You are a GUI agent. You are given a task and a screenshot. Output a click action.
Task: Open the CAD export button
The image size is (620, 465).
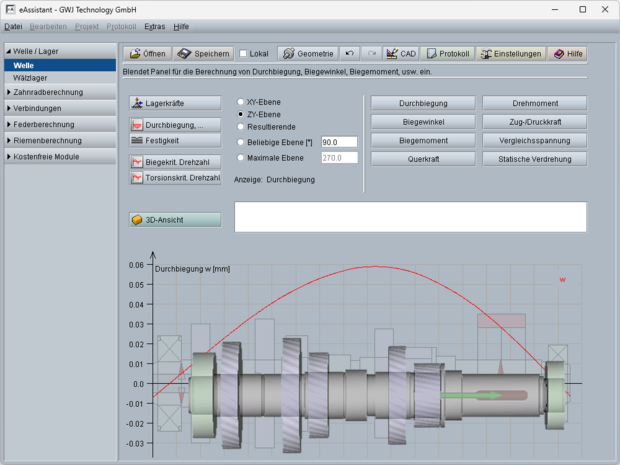[401, 54]
